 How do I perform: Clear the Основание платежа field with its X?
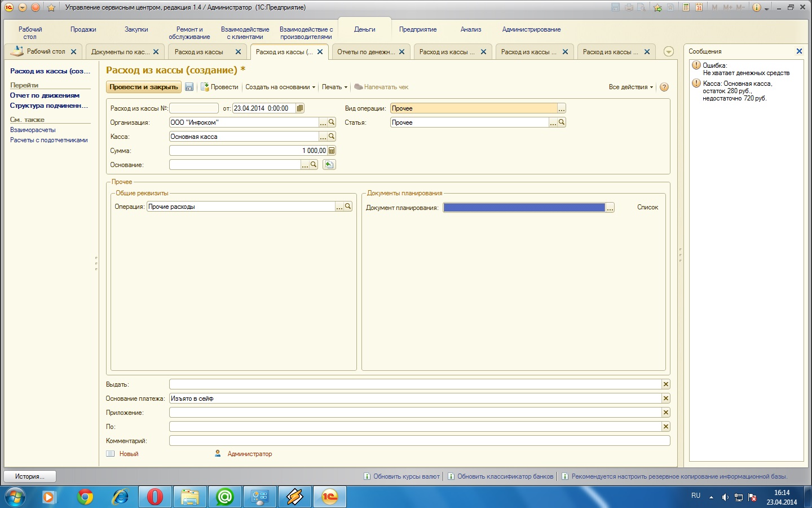pyautogui.click(x=666, y=398)
